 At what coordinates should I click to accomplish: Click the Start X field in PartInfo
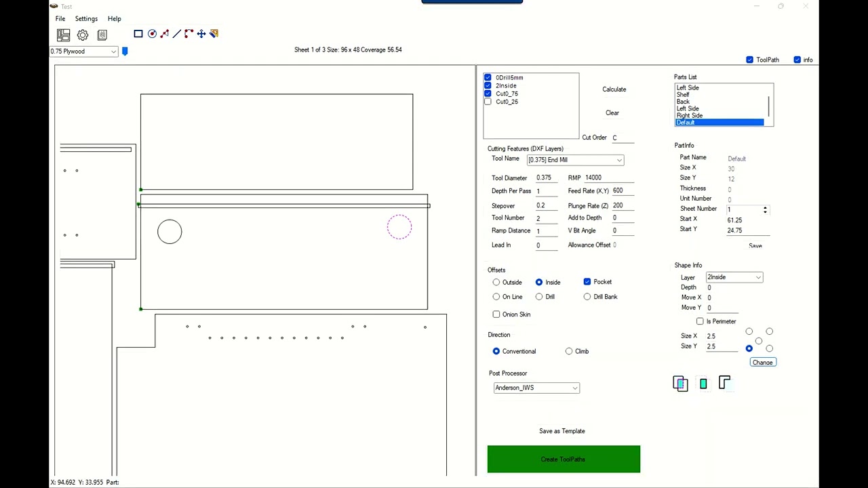pyautogui.click(x=747, y=220)
